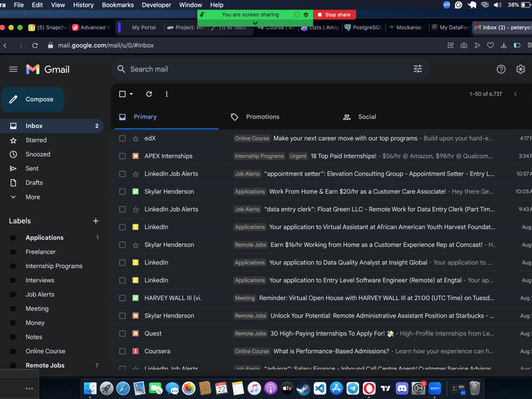Open the Sent folder
Screen dimensions: 532x399
[x=32, y=169]
